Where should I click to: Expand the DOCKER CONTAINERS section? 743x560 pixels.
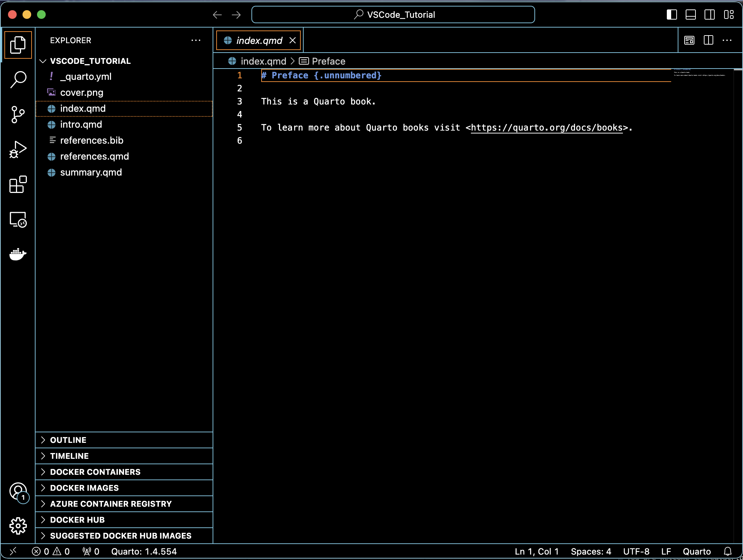tap(124, 472)
